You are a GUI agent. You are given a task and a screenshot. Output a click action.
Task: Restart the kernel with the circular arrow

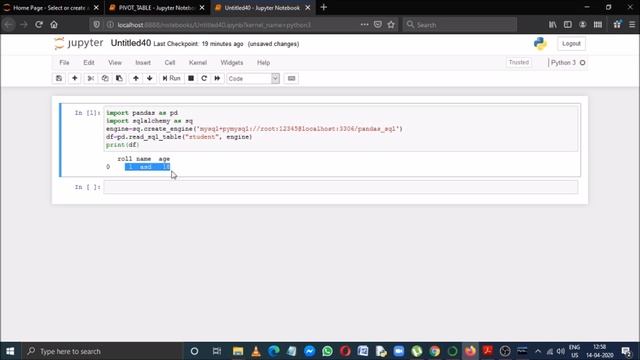tap(204, 78)
